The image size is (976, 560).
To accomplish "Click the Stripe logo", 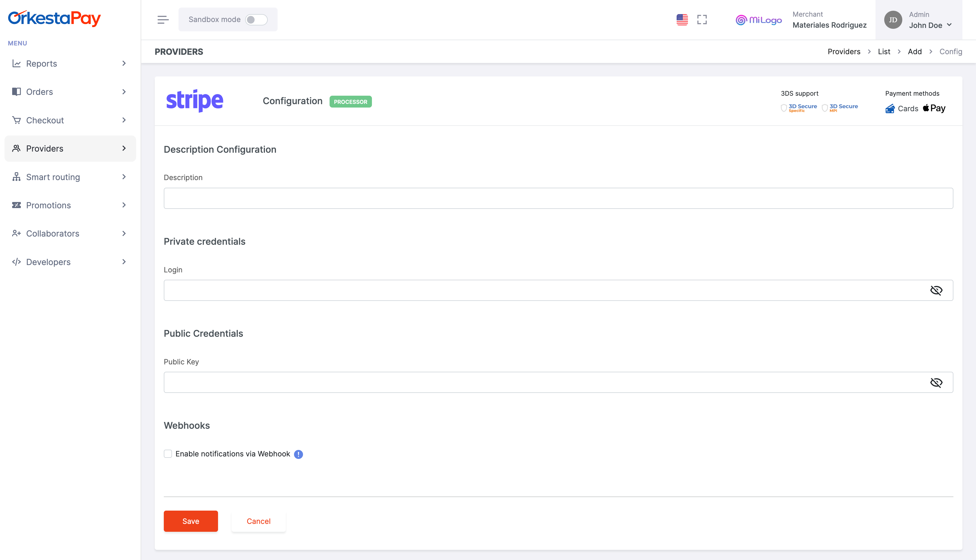I will 194,101.
